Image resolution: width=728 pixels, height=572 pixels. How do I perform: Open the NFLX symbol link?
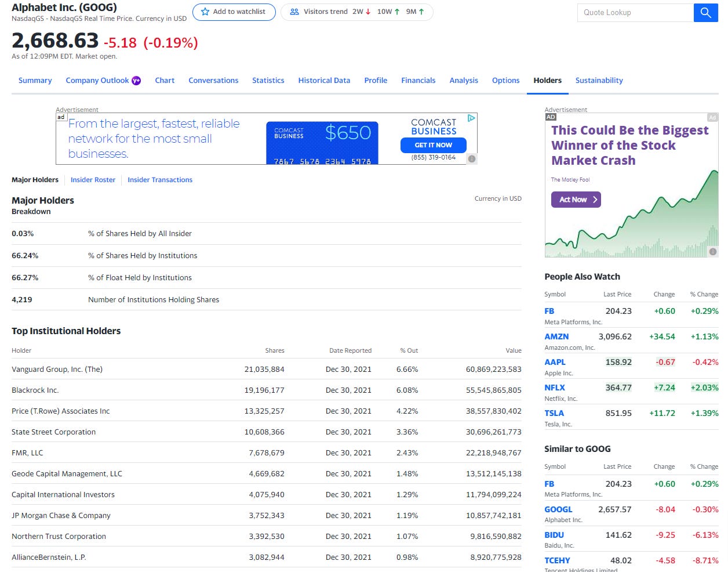point(555,388)
